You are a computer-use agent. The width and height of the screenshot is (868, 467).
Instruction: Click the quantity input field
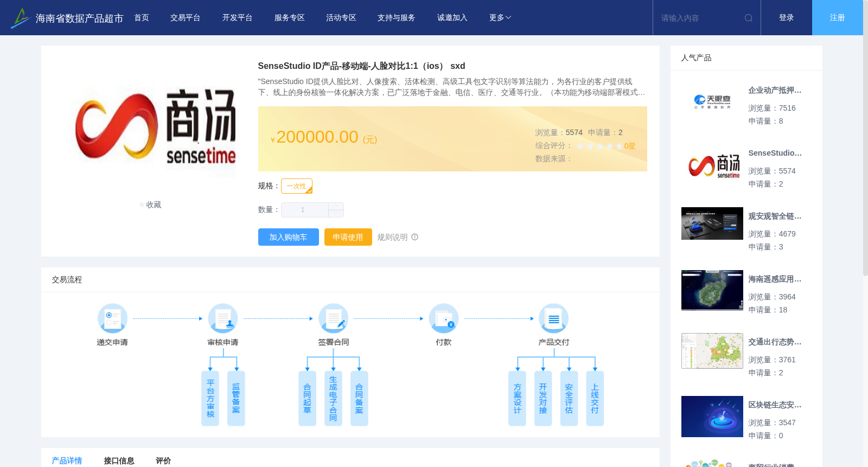[x=304, y=210]
